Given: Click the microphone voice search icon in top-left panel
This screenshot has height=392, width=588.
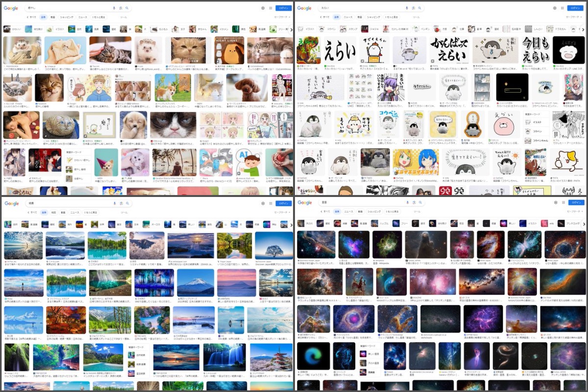Looking at the screenshot, I should pos(114,8).
